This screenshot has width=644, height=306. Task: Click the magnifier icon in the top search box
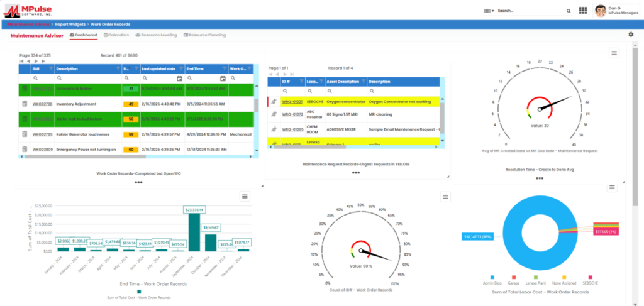pos(569,11)
